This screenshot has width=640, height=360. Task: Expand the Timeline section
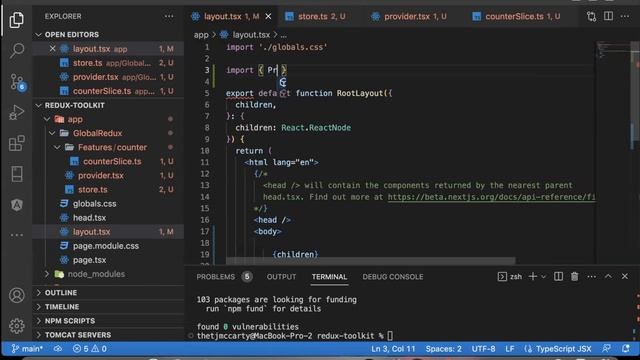point(62,307)
